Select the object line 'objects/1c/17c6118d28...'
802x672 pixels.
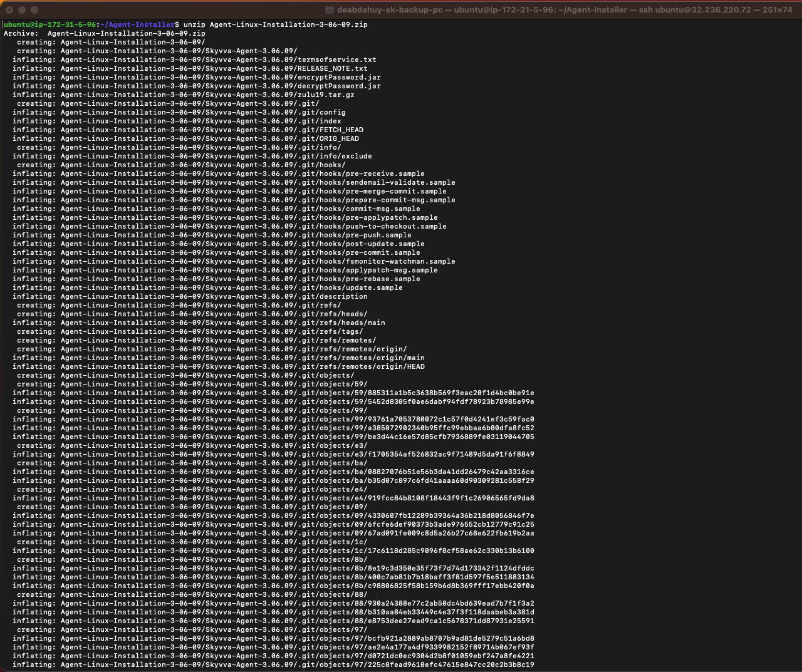click(273, 551)
